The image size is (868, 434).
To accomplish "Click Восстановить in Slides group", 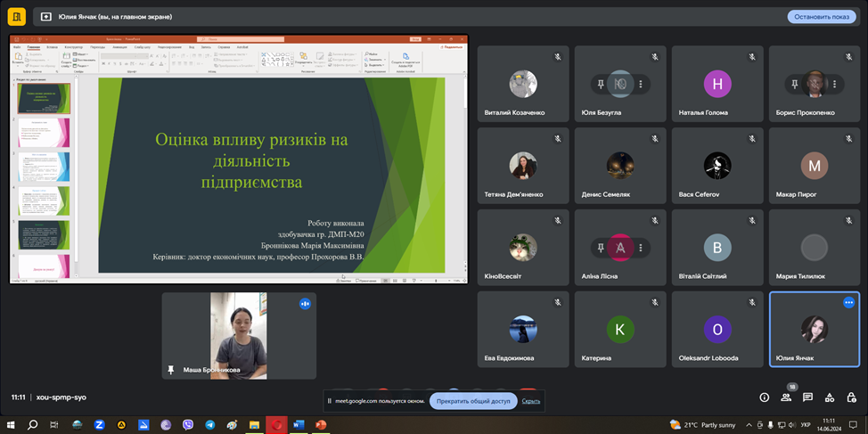I will [84, 60].
